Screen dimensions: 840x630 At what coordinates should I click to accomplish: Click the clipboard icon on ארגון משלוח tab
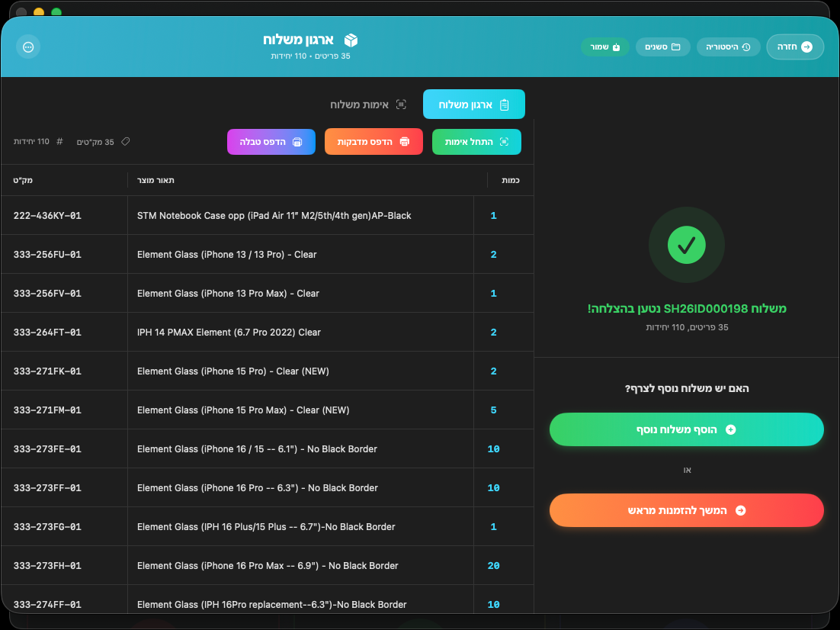click(x=503, y=104)
